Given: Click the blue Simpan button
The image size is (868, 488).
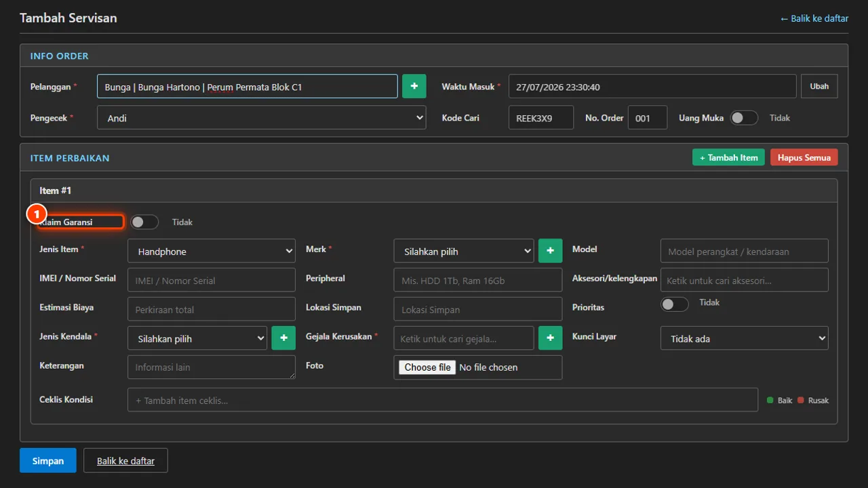Looking at the screenshot, I should click(48, 460).
